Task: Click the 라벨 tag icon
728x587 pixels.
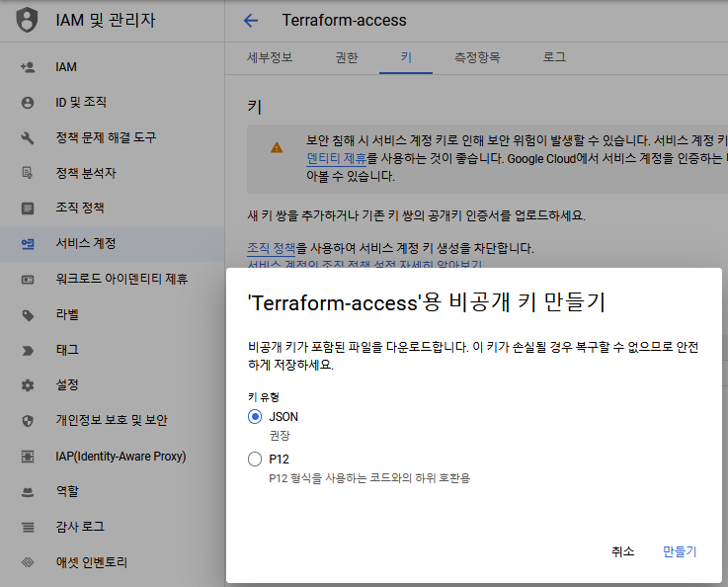Action: point(28,315)
